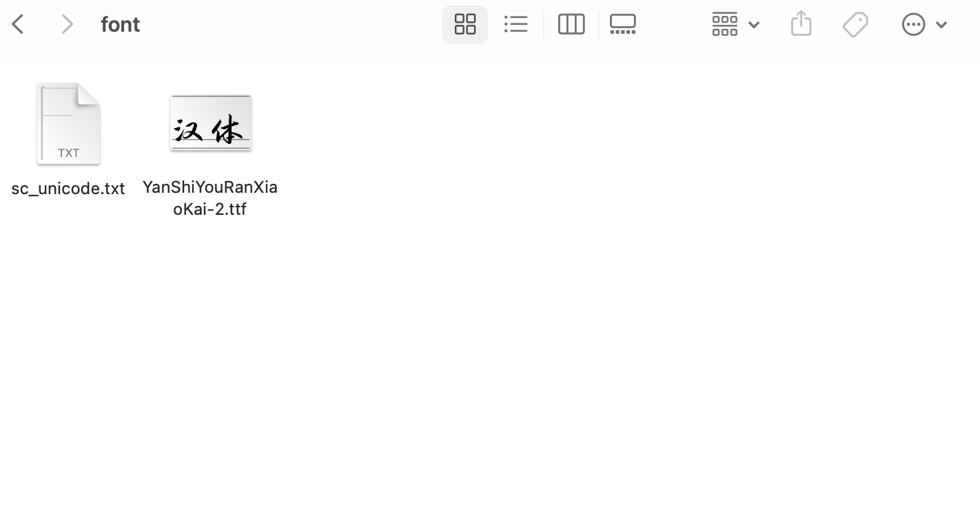Go forward with the right chevron
This screenshot has width=980, height=515.
(67, 25)
